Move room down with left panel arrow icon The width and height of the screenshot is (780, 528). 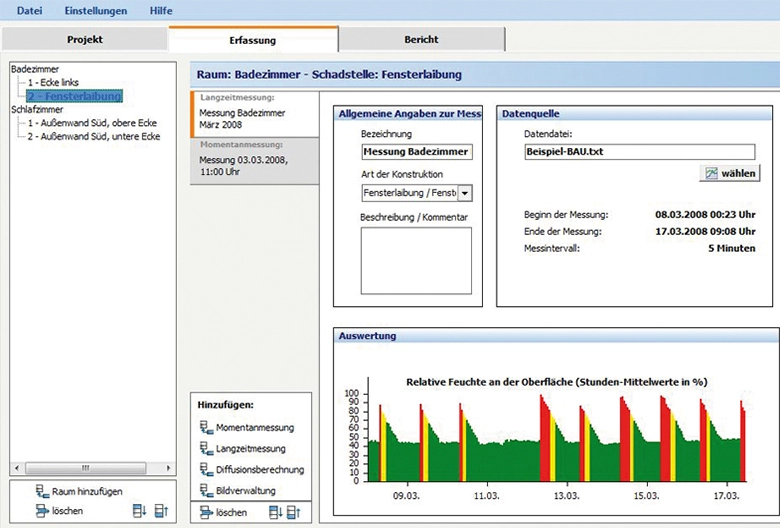(141, 510)
